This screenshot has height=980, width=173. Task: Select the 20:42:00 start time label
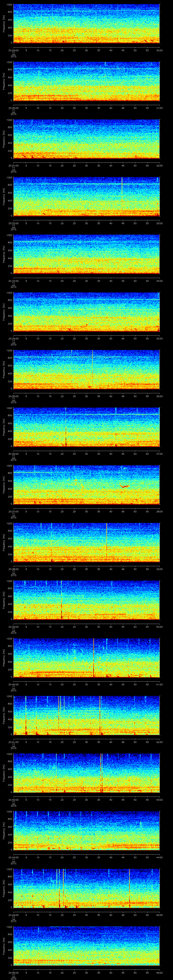13,799
